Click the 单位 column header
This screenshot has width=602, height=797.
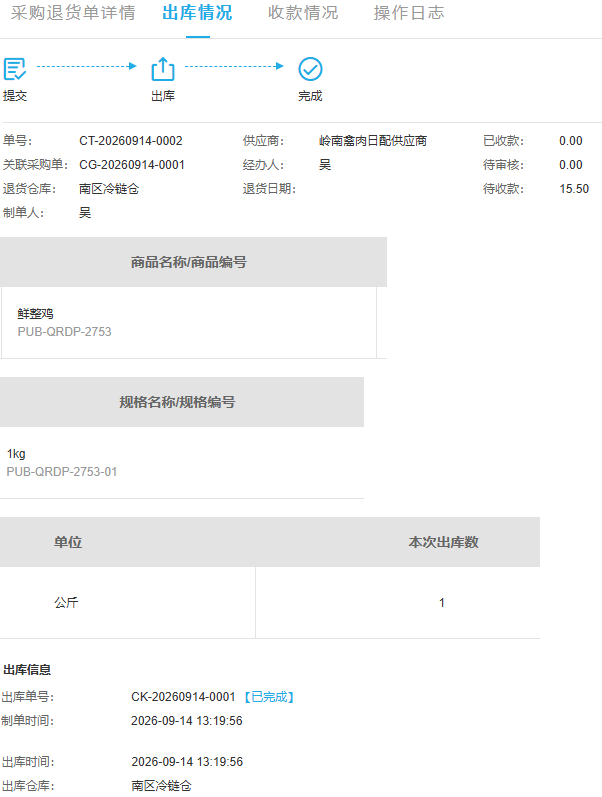pos(68,542)
